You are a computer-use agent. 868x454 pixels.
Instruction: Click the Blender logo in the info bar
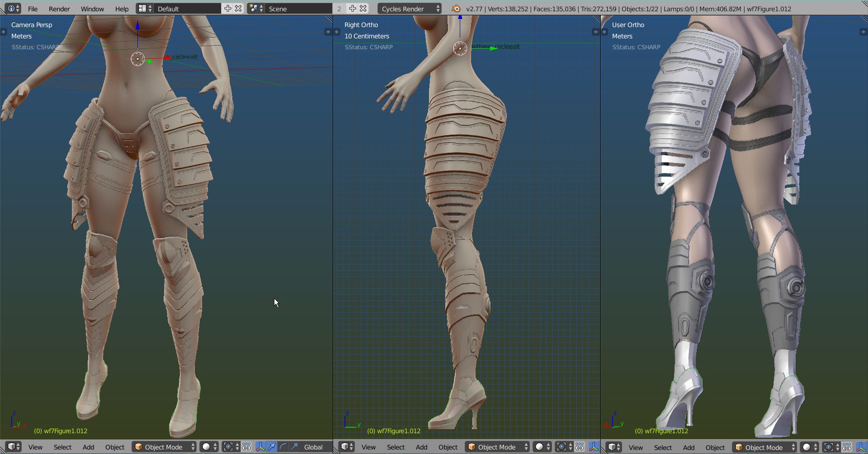click(456, 9)
